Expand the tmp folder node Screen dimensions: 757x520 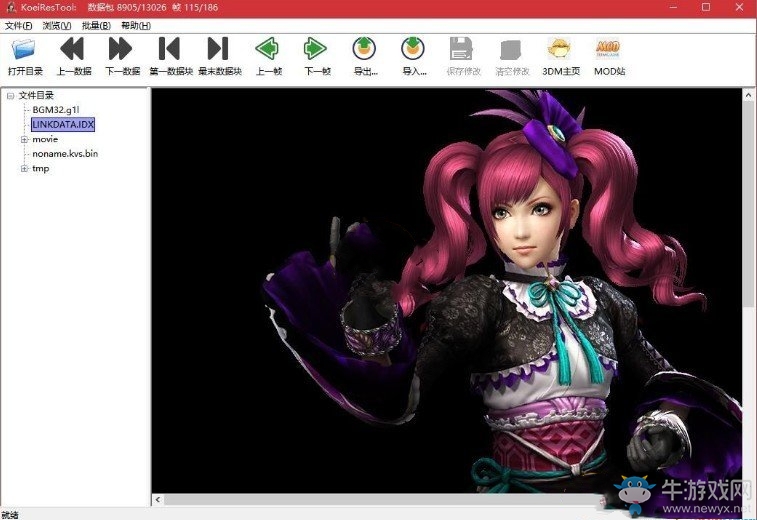coord(24,169)
